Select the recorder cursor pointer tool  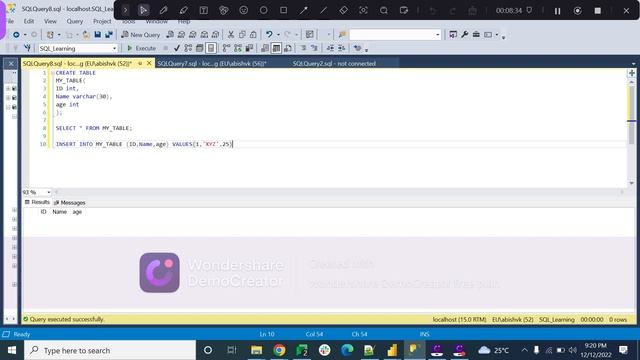[143, 10]
